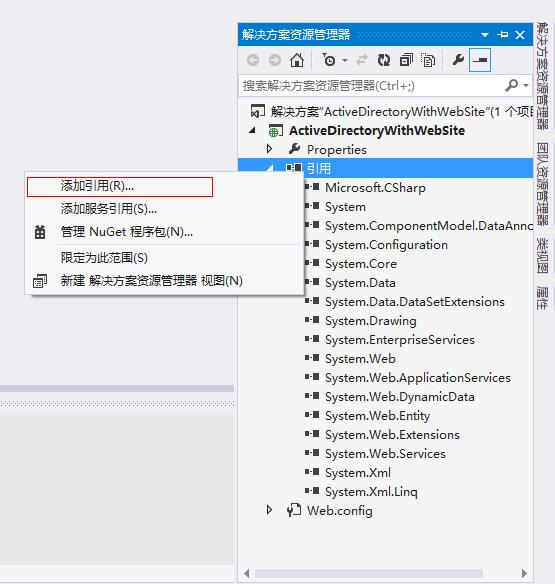
Task: Click the Collapse All toolbar icon
Action: [x=406, y=60]
